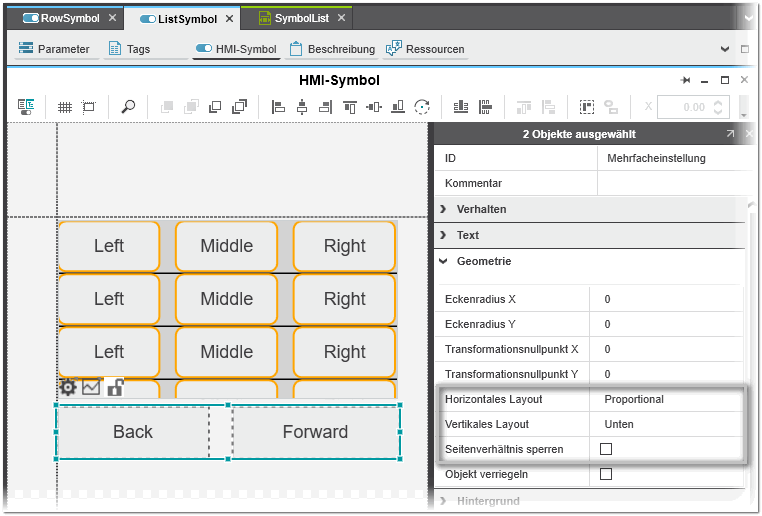762x516 pixels.
Task: Click the Forward button on canvas
Action: click(x=315, y=432)
